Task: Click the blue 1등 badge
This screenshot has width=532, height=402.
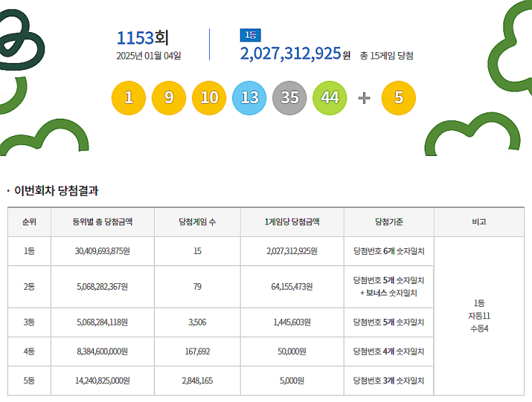Action: [x=251, y=35]
